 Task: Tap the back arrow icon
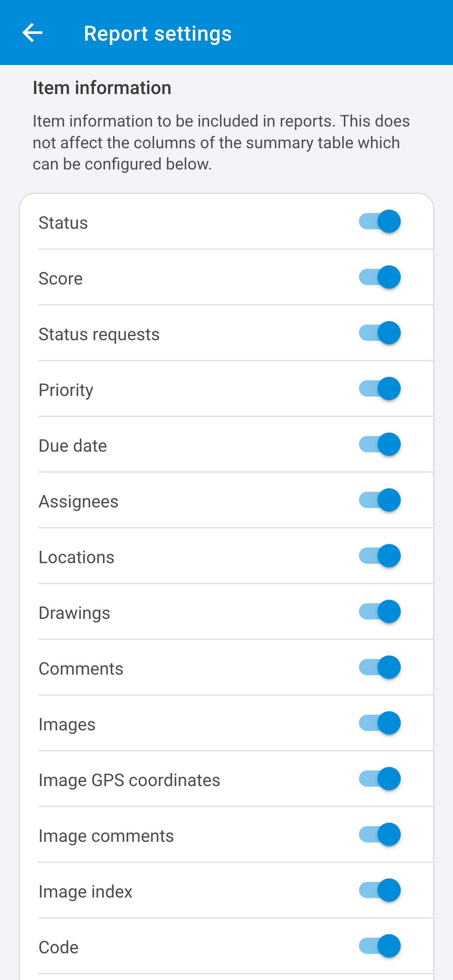(x=33, y=33)
